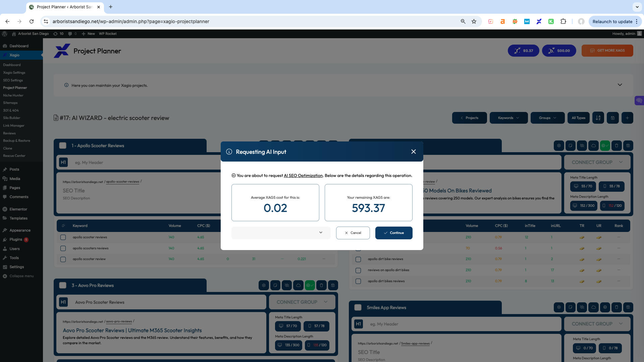
Task: Open settings gear for Aovo Pro Reviews group
Action: pos(264,286)
